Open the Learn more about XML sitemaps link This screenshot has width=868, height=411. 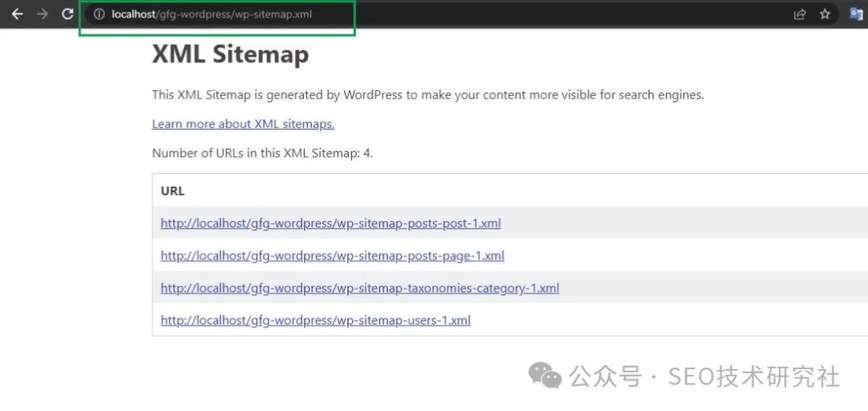243,124
